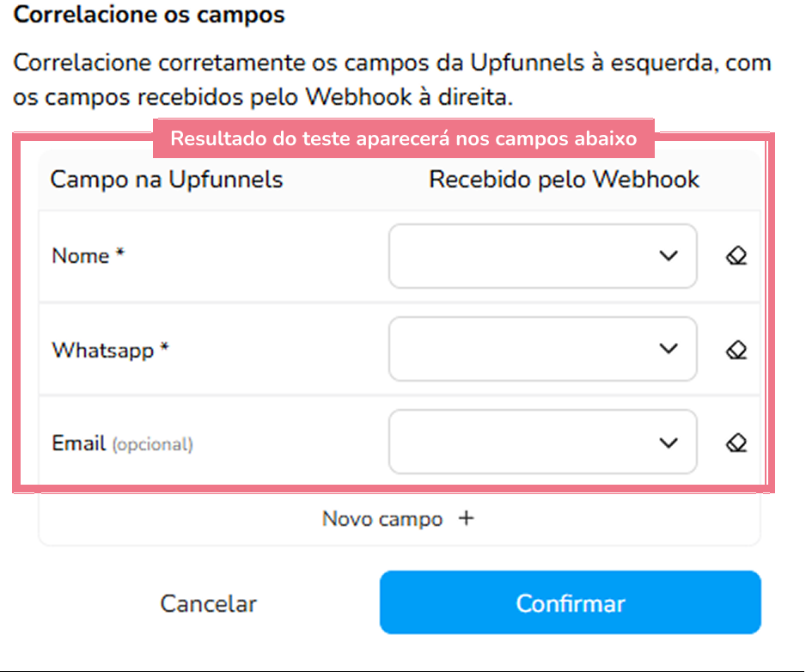Screen dimensions: 806x672
Task: Erase the Email field mapping
Action: (736, 443)
